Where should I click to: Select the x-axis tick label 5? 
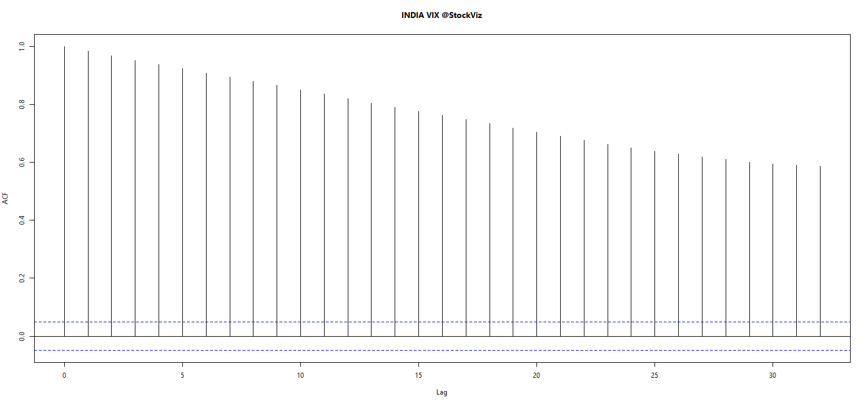click(x=182, y=374)
